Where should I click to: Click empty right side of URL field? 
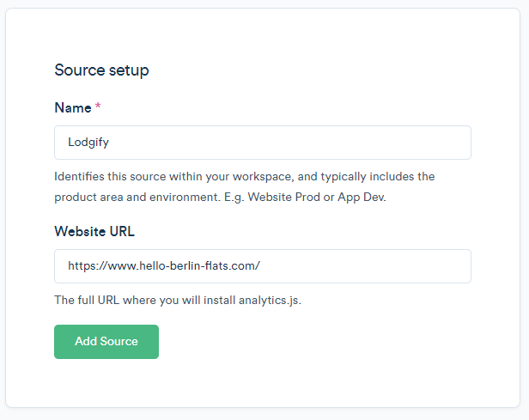point(386,266)
